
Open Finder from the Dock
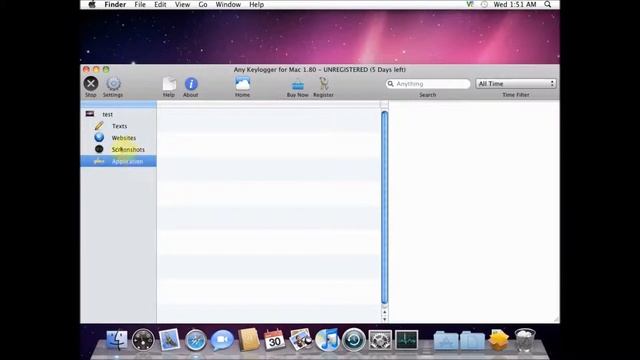point(117,340)
